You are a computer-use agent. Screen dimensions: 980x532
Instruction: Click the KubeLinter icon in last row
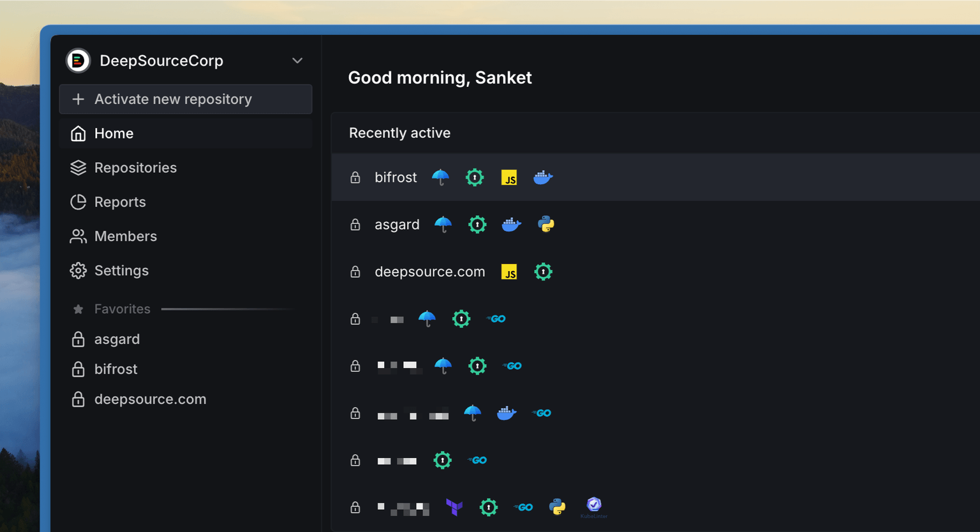[594, 506]
